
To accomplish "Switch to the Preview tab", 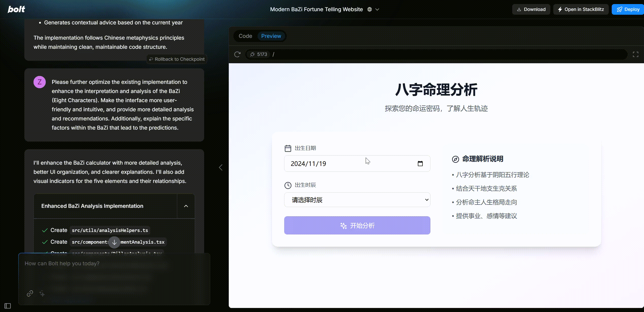I will tap(271, 36).
